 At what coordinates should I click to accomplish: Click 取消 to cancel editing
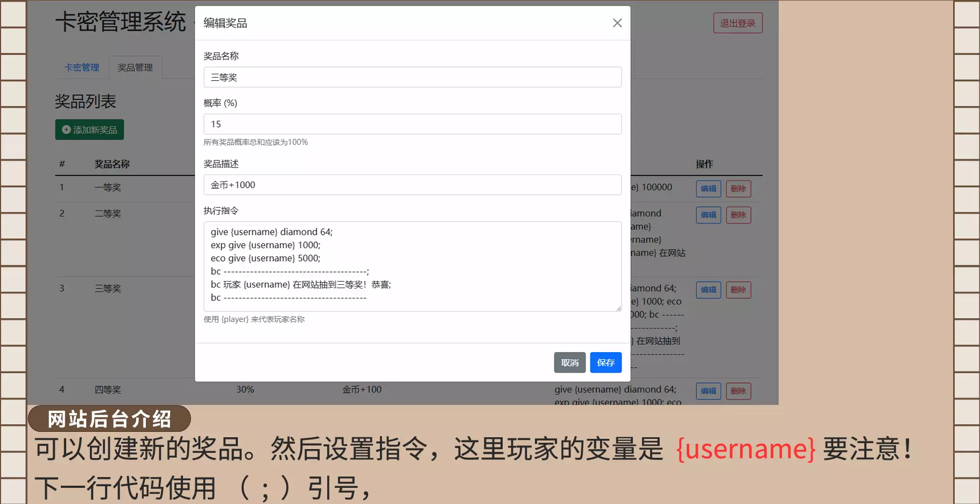point(569,362)
